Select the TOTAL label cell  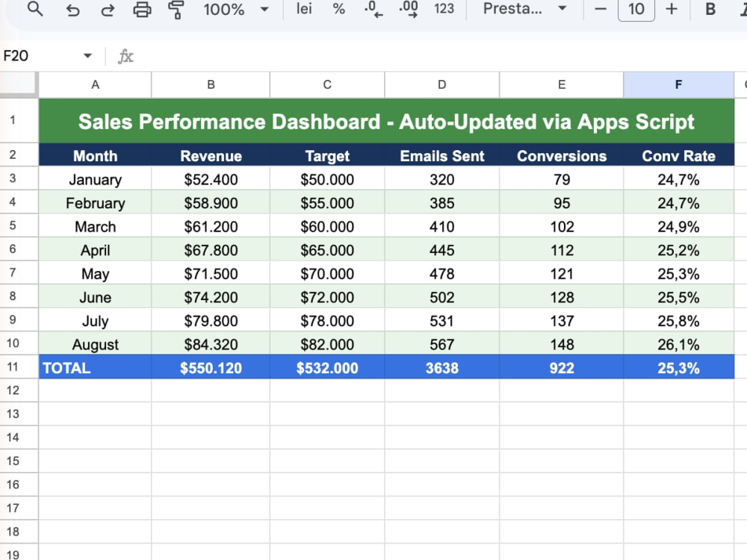96,367
